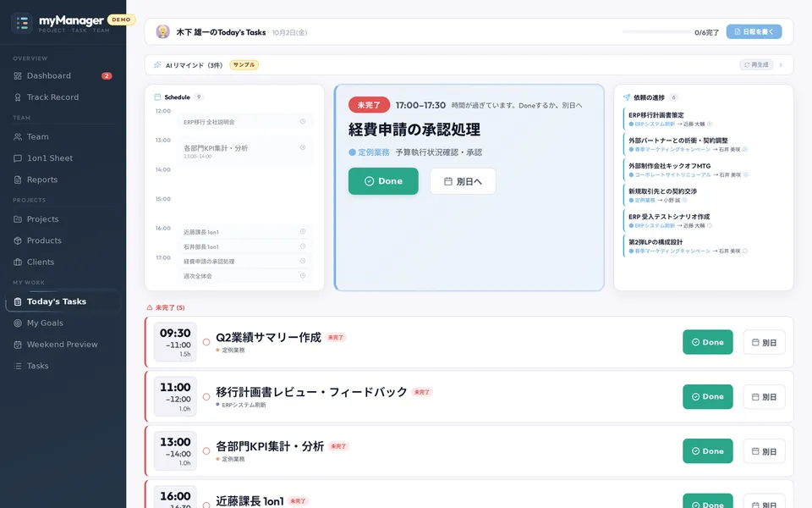
Task: Toggle the circle for 各部門KPI集計・分析 task
Action: pos(206,451)
